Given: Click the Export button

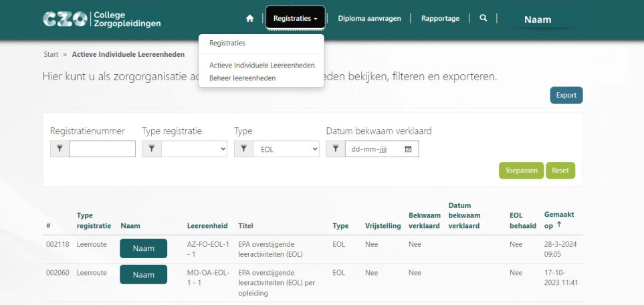Looking at the screenshot, I should pos(566,95).
